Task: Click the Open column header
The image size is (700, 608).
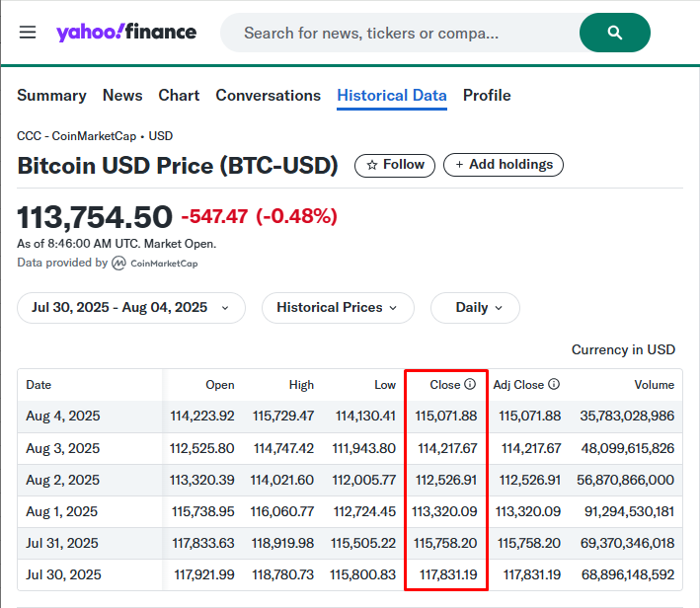Action: (x=219, y=385)
